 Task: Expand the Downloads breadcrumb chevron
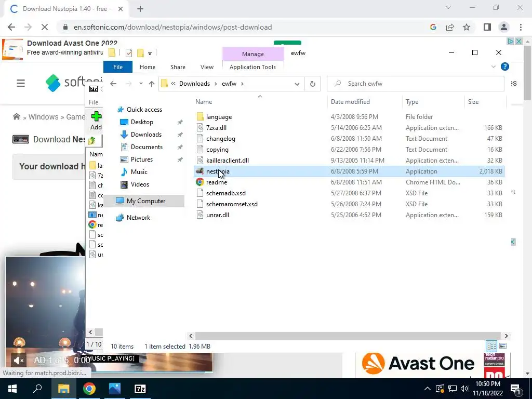pyautogui.click(x=216, y=84)
